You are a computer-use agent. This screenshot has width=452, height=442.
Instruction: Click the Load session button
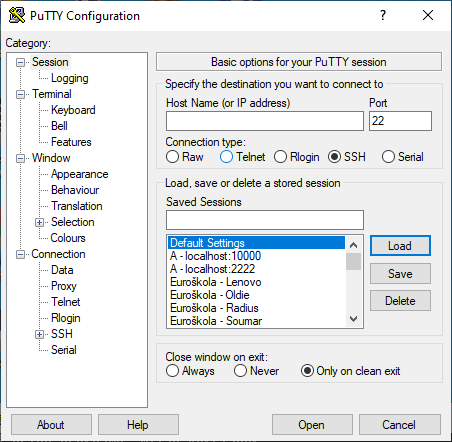point(400,246)
